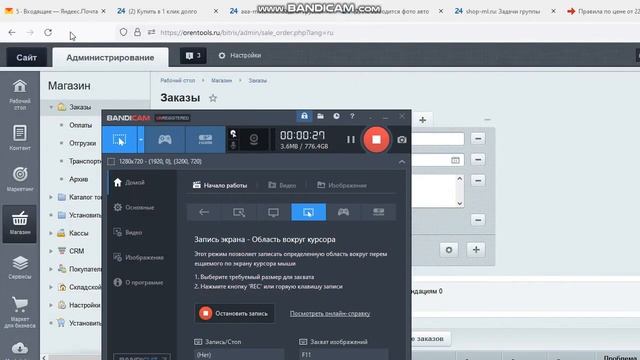Switch to Видео tab in Bandicam
This screenshot has width=640, height=360.
pyautogui.click(x=282, y=185)
